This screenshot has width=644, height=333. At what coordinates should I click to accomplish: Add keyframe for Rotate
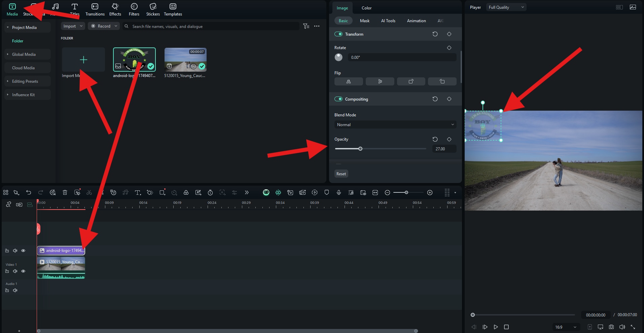(449, 48)
